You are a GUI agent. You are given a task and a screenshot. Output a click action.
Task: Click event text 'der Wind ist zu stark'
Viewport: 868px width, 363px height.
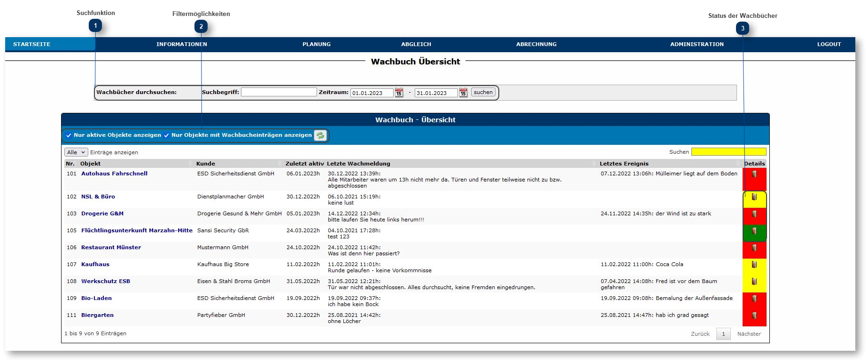tap(683, 213)
